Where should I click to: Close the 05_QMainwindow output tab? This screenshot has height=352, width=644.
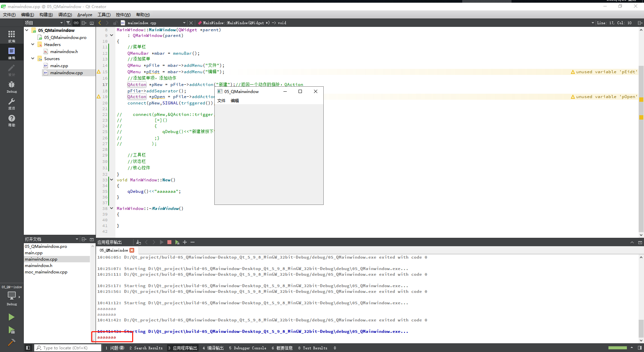click(132, 250)
